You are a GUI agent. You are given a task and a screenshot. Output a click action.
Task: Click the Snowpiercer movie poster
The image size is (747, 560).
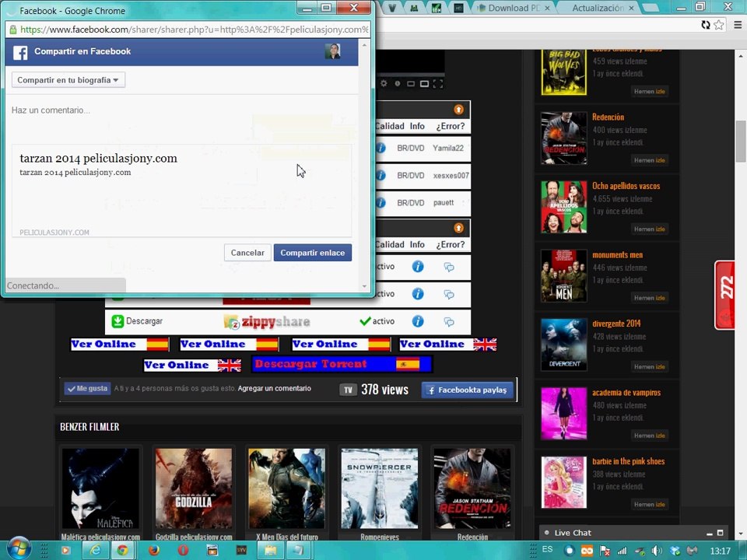(379, 488)
